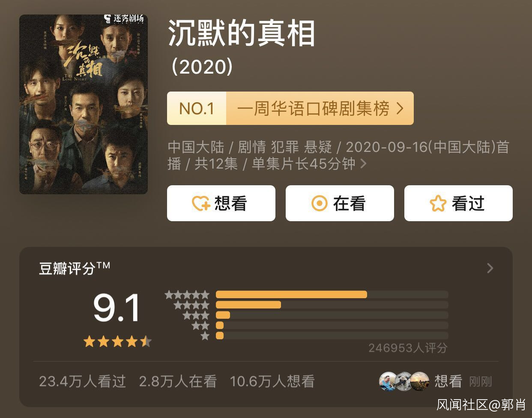Expand show details after 单集片长45分钟
The height and width of the screenshot is (418, 532).
coord(364,163)
